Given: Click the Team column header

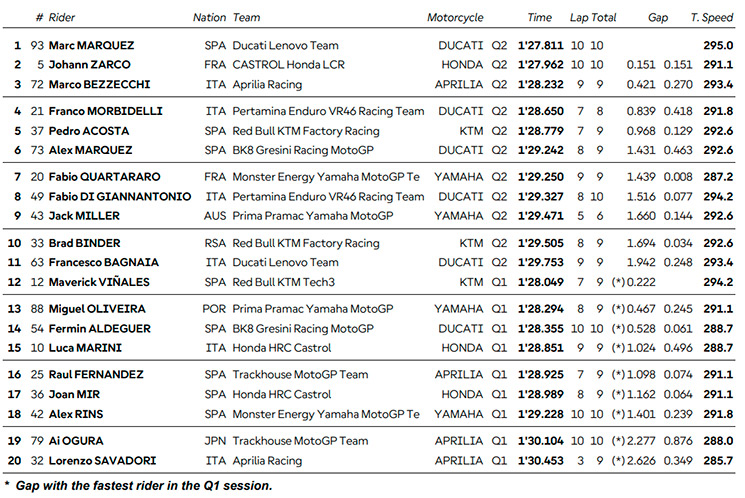Looking at the screenshot, I should pos(246,18).
